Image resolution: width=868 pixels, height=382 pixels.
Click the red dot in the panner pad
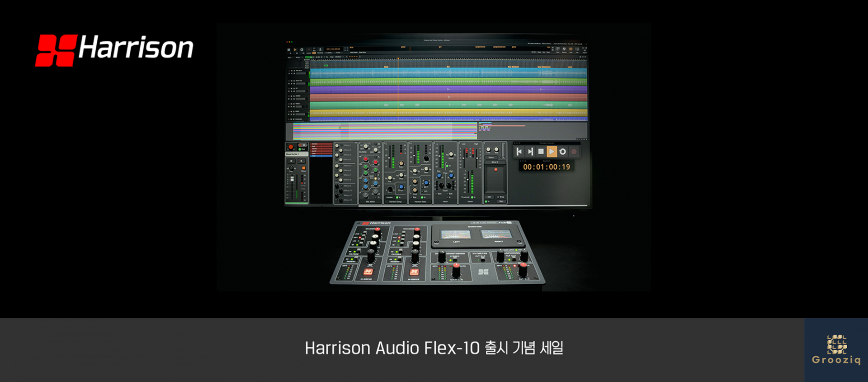496,170
